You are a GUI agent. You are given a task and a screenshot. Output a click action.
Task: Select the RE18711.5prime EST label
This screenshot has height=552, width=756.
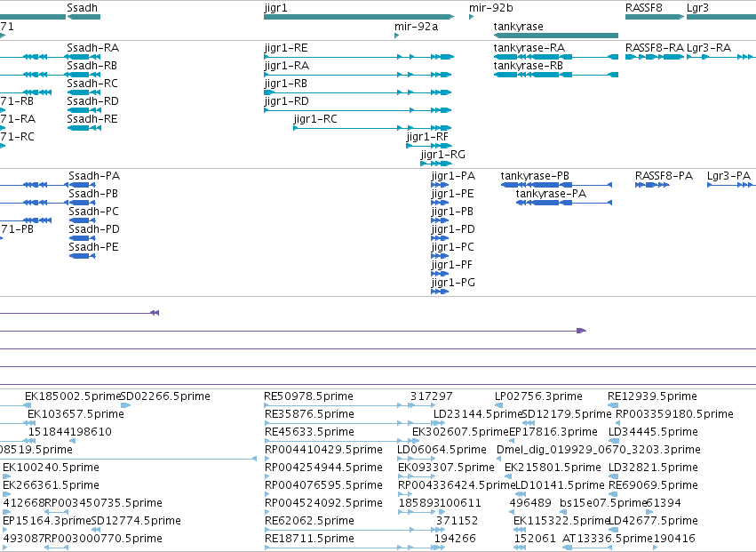(309, 539)
